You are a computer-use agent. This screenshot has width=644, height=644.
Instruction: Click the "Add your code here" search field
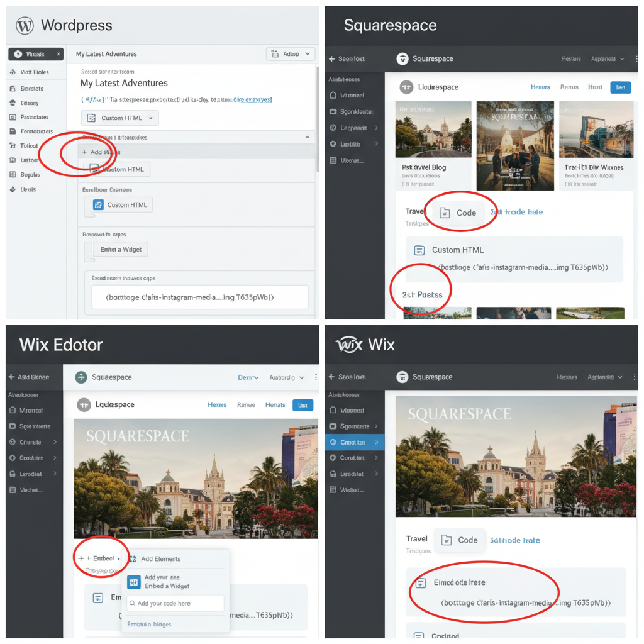point(175,603)
